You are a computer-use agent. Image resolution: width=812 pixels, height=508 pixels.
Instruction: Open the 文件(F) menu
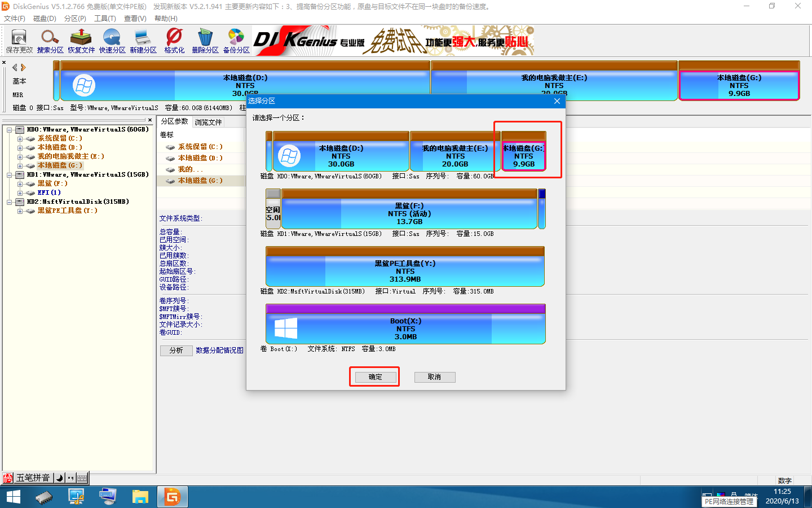tap(15, 19)
